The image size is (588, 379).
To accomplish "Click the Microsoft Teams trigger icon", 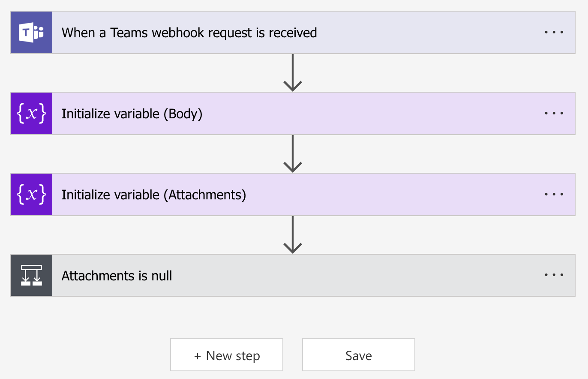I will click(x=31, y=33).
